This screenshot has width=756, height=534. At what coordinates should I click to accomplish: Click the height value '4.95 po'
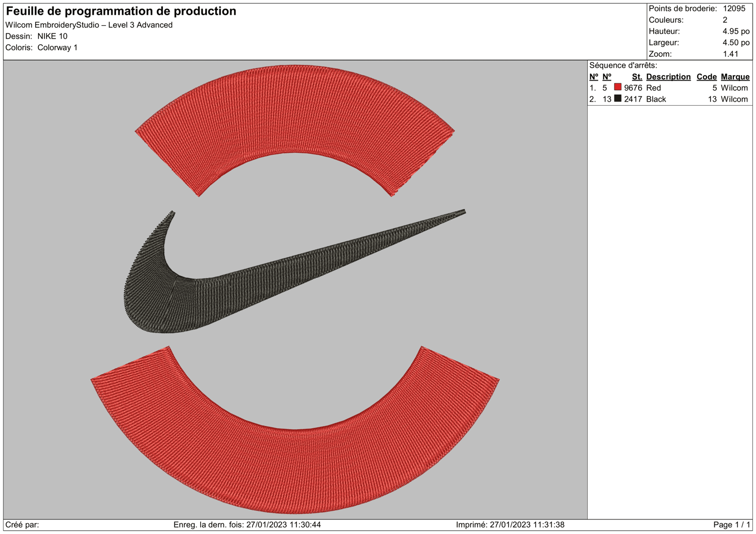point(736,31)
